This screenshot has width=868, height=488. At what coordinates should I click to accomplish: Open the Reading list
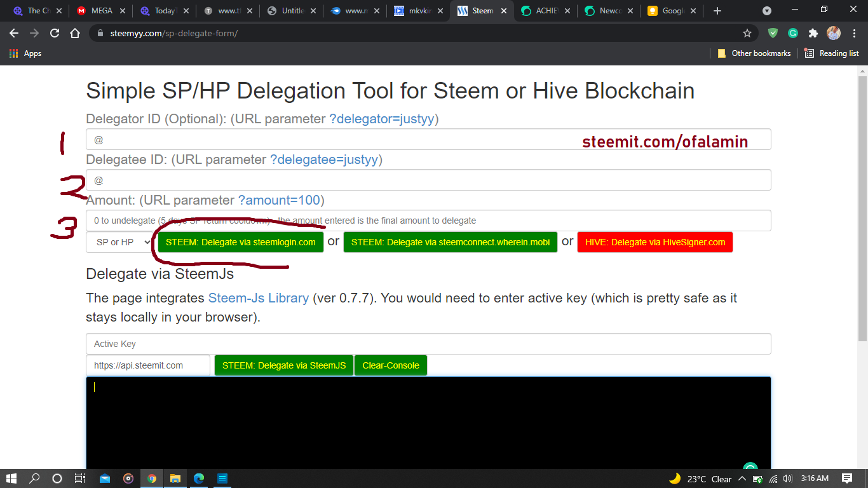point(832,53)
